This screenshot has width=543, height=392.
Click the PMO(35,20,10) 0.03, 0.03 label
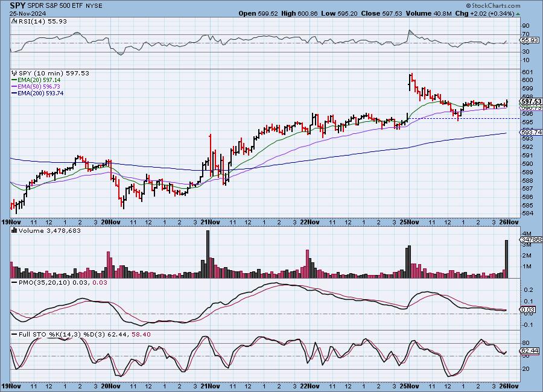pyautogui.click(x=63, y=283)
